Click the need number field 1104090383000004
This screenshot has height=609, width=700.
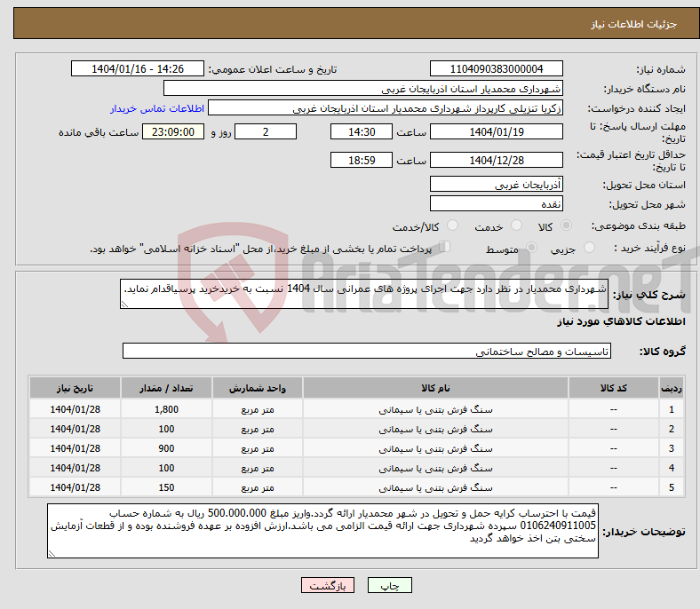(496, 68)
